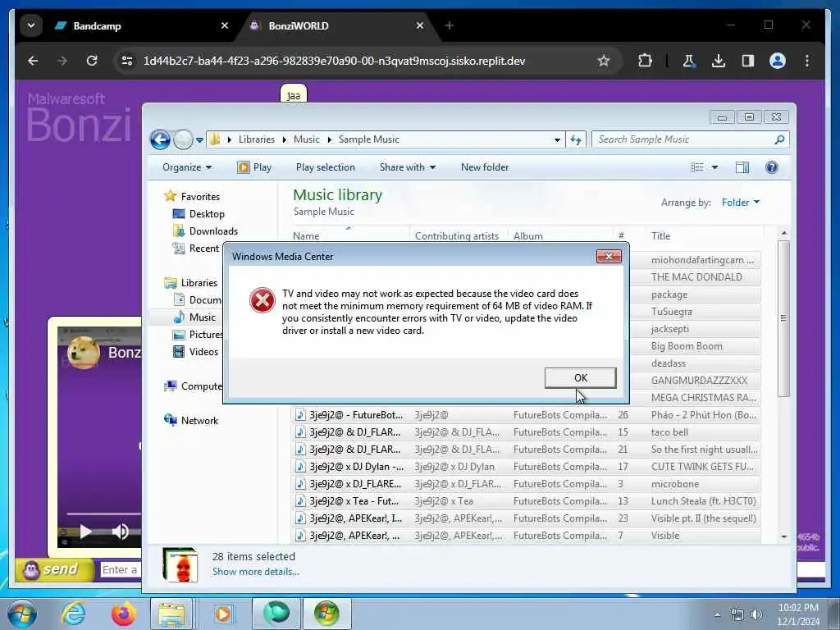Select file 3je9j2@ x DJ Dylan
This screenshot has width=840, height=630.
356,467
